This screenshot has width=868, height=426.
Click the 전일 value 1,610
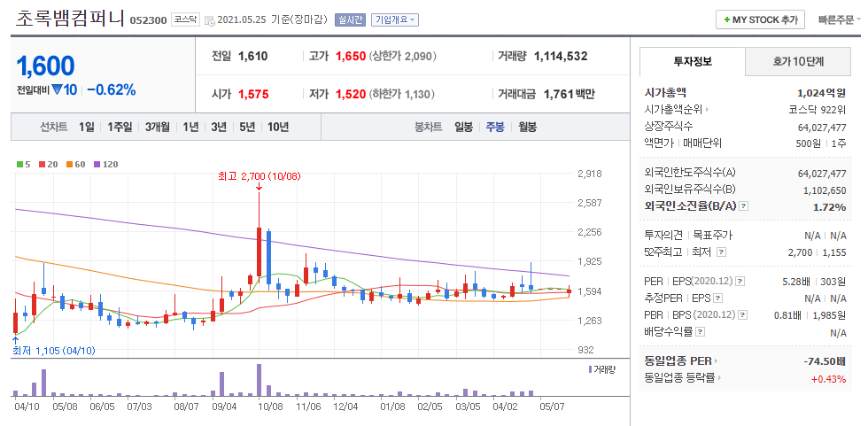pyautogui.click(x=253, y=56)
